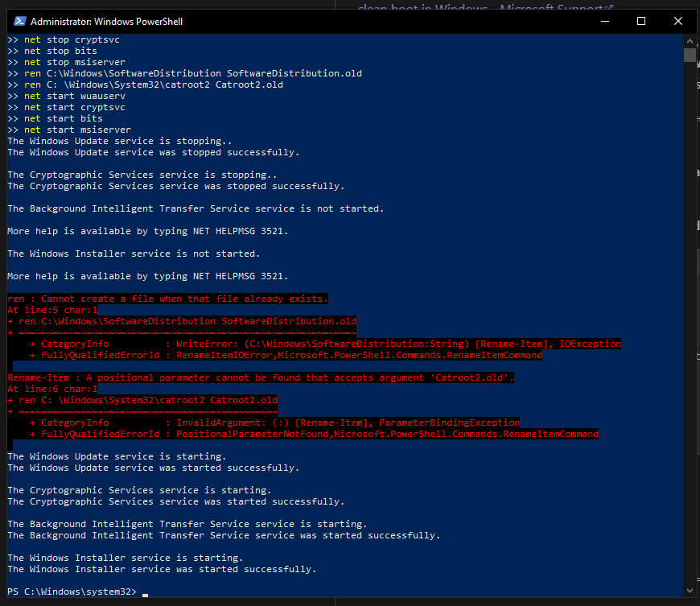
Task: Click the 'net start wuauserv' command line
Action: point(67,96)
